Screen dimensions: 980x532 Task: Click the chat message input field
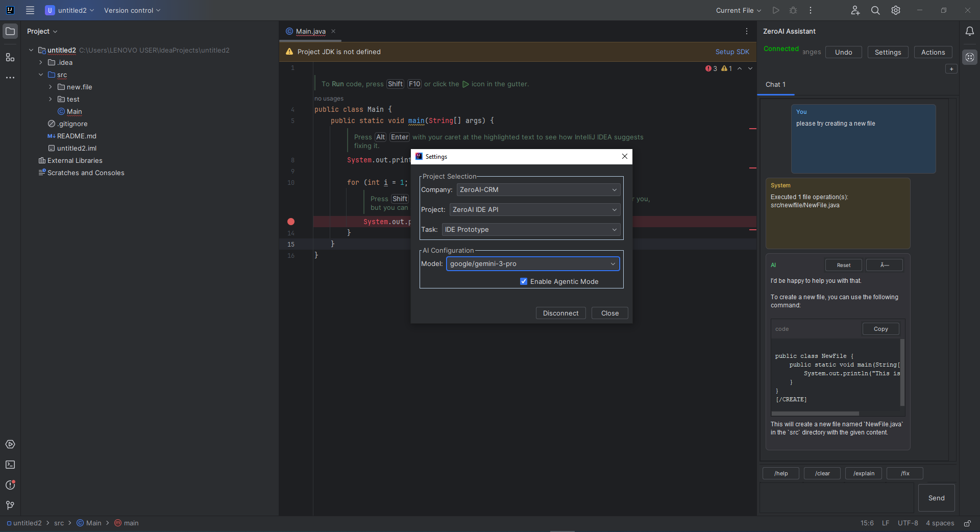[837, 498]
